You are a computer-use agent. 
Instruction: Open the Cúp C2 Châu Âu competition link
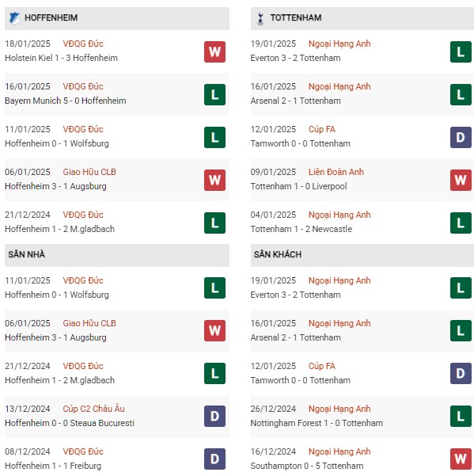coord(93,409)
